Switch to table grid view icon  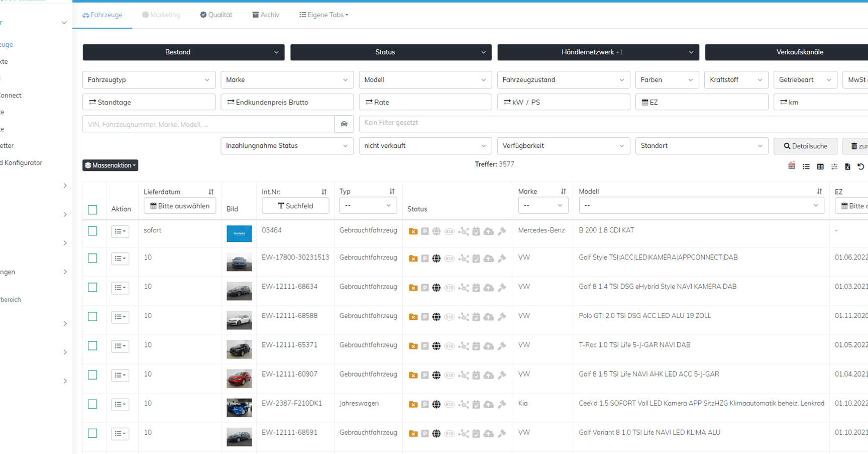click(820, 166)
